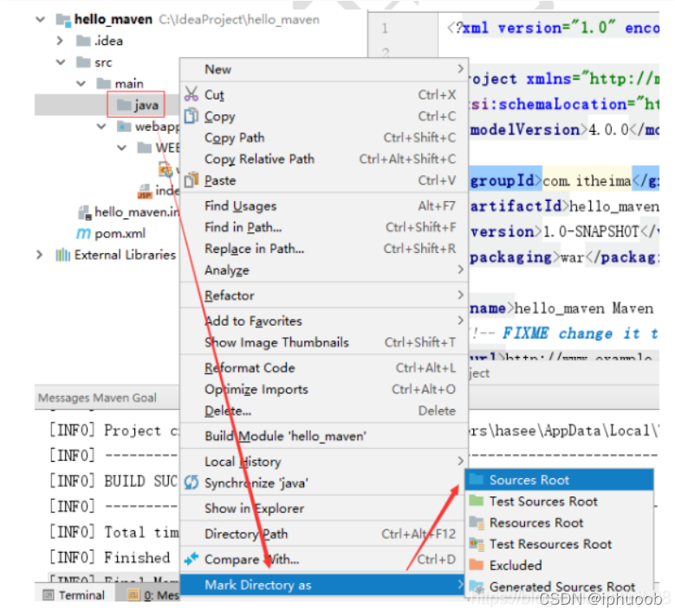The image size is (675, 616).
Task: Select Optimize Imports entry
Action: [x=324, y=389]
